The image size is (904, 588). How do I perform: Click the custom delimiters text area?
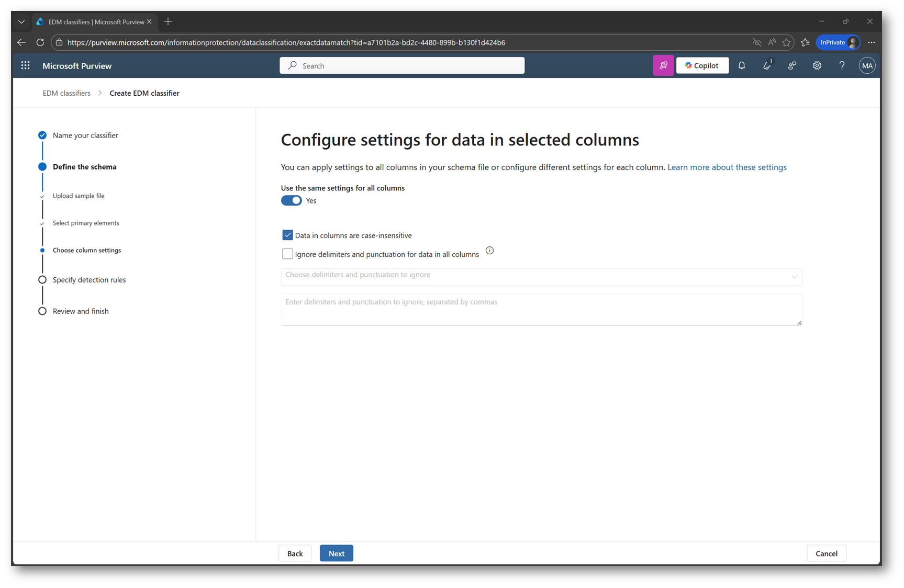click(x=541, y=309)
